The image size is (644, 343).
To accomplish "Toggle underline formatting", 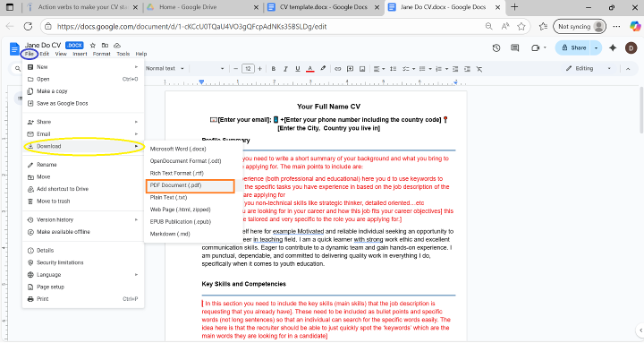I will [297, 69].
